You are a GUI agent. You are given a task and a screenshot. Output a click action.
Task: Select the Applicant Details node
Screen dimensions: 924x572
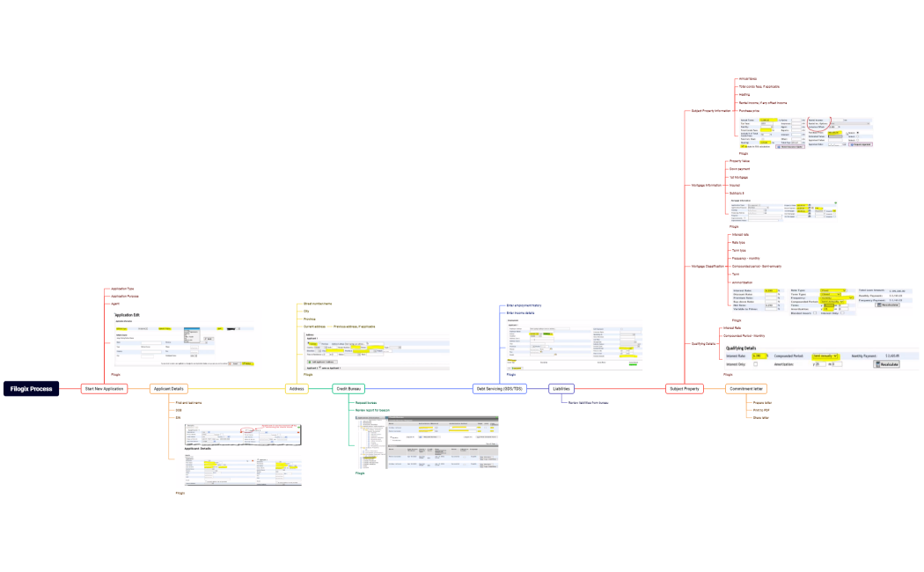168,388
